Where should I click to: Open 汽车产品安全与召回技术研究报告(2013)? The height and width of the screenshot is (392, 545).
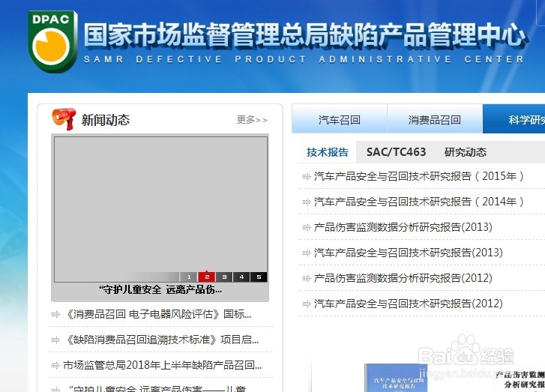click(408, 253)
